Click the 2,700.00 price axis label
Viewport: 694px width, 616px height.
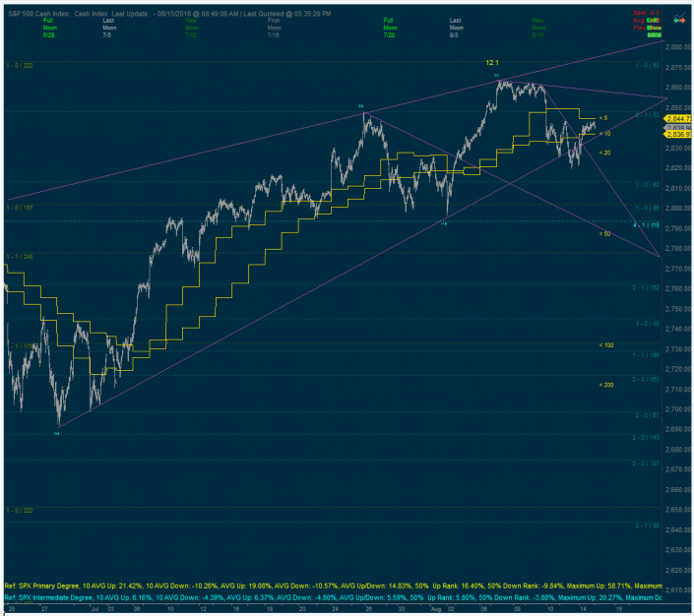point(678,409)
